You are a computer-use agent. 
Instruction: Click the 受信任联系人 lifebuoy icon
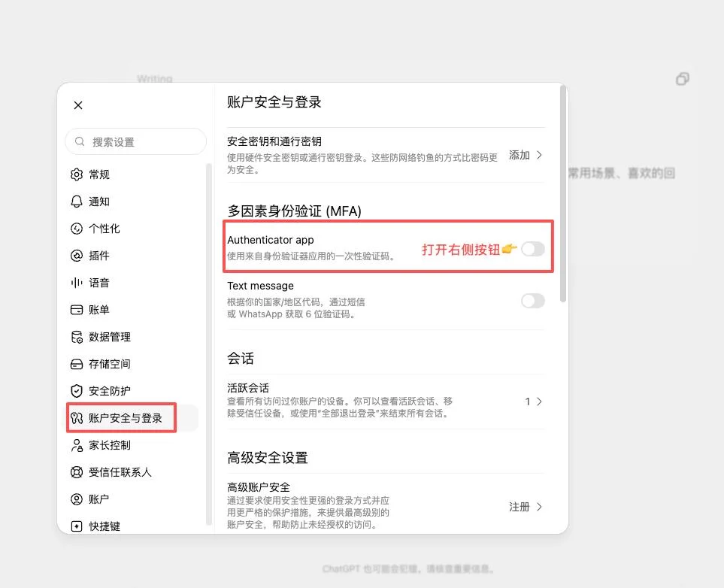click(x=77, y=472)
